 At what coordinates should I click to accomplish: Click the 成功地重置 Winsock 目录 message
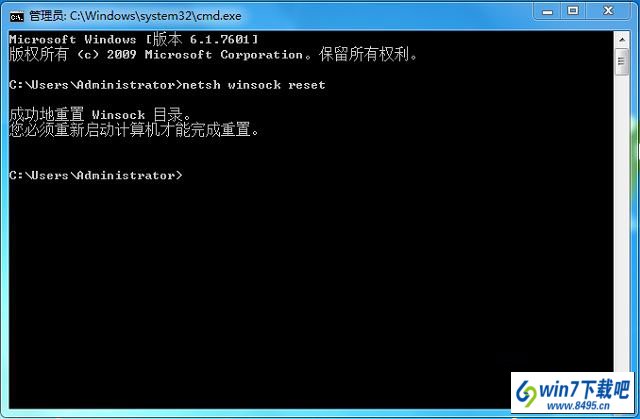tap(100, 115)
